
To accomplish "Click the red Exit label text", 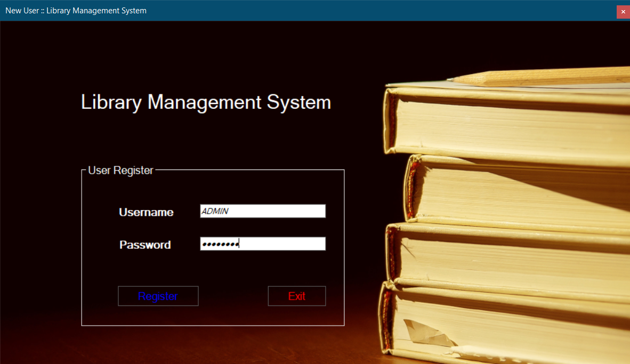I will click(x=297, y=296).
